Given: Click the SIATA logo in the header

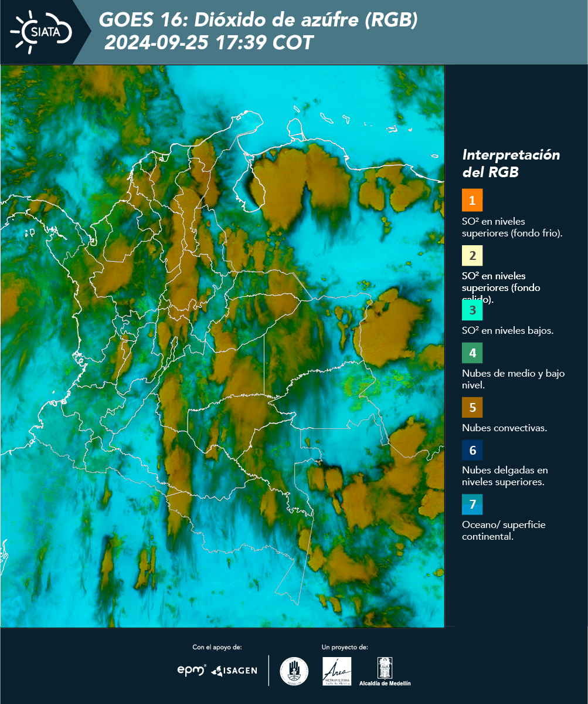Looking at the screenshot, I should pyautogui.click(x=41, y=31).
